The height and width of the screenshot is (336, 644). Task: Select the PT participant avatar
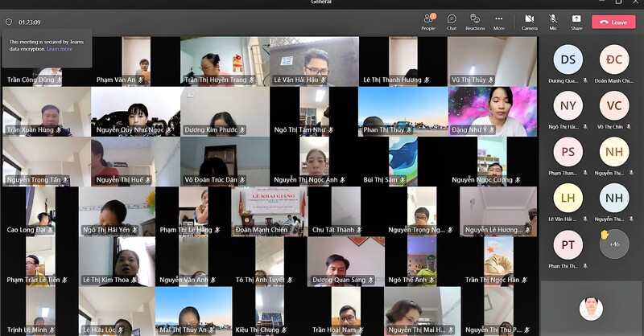568,244
